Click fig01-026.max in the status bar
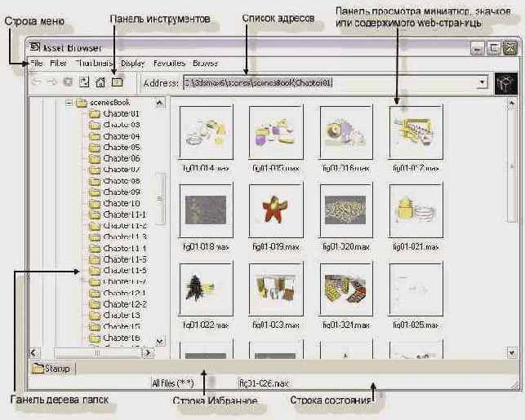The height and width of the screenshot is (420, 525). [x=263, y=383]
